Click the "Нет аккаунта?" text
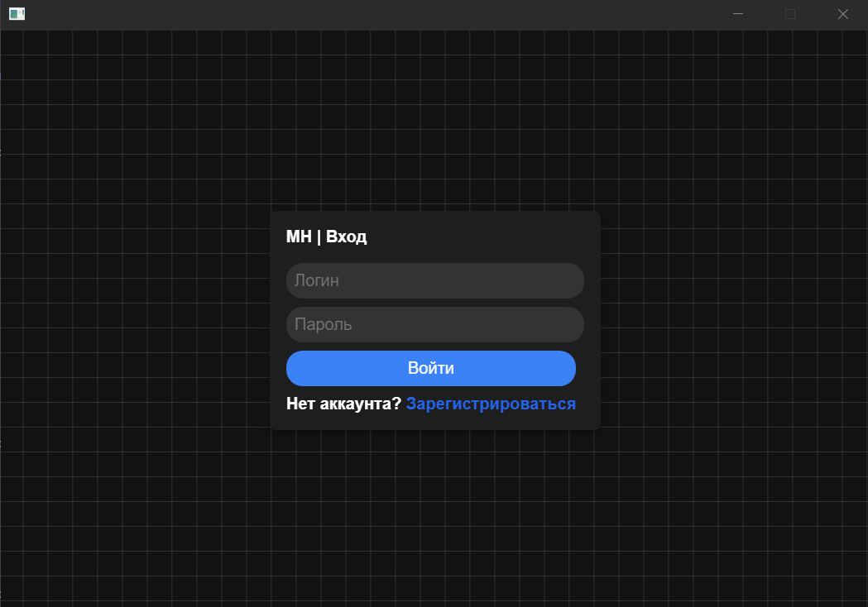The height and width of the screenshot is (607, 868). tap(343, 404)
